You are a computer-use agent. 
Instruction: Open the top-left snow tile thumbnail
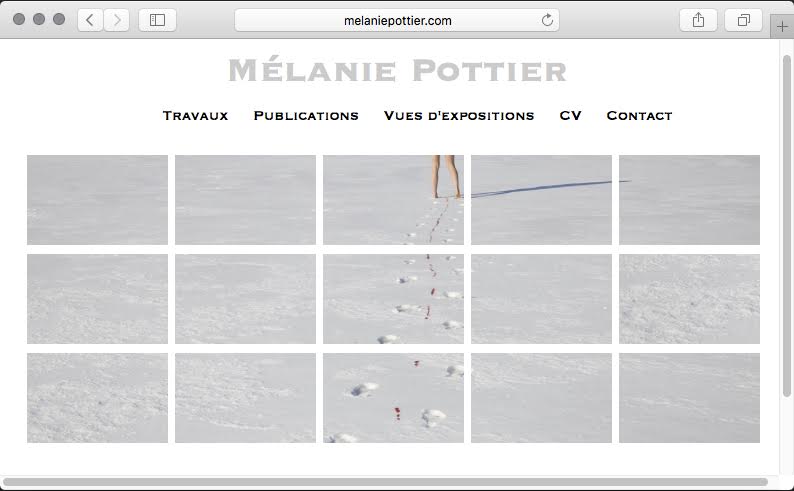(x=97, y=200)
